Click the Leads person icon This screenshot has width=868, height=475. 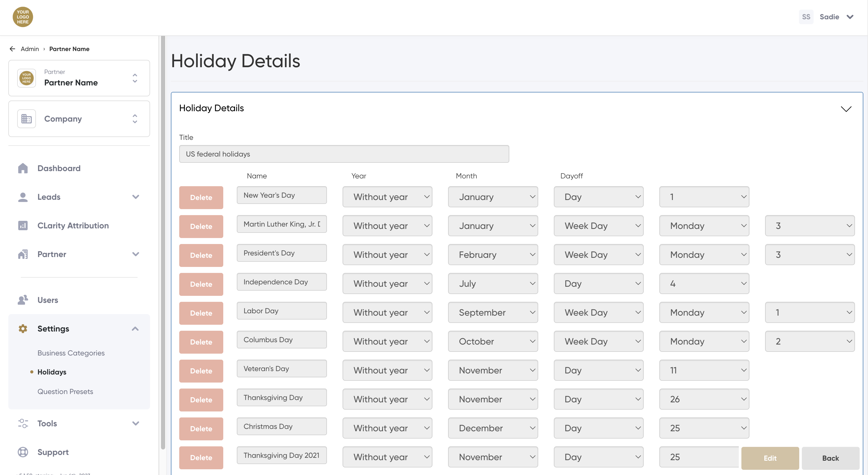click(23, 197)
